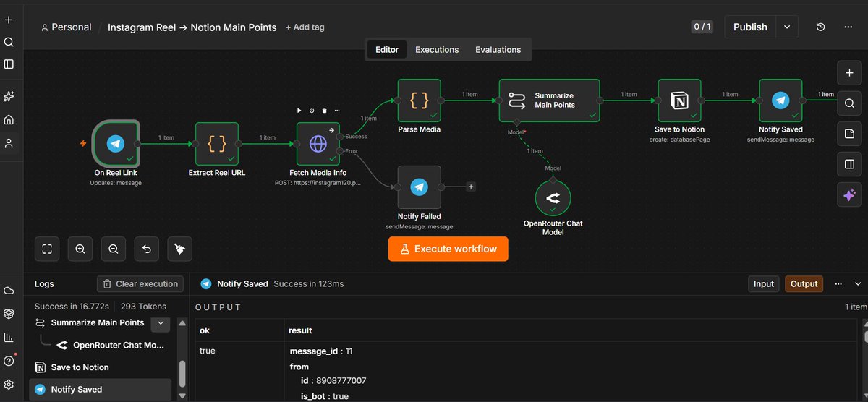
Task: Click the plus create icon in left sidebar
Action: [x=9, y=20]
